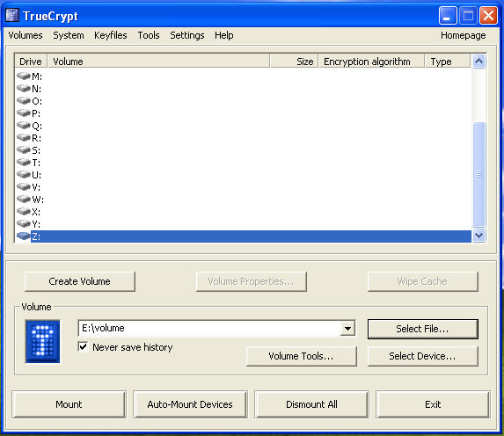Click the drive icon next to U:

23,174
